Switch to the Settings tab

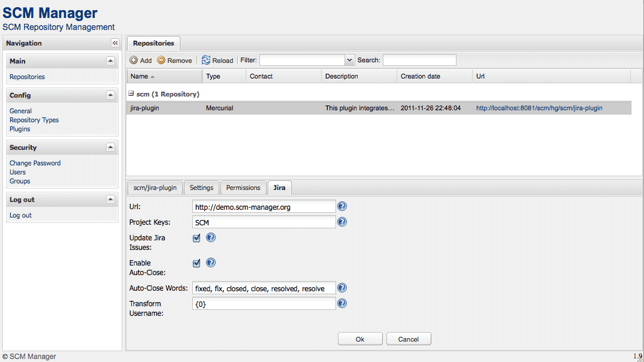[x=201, y=187]
